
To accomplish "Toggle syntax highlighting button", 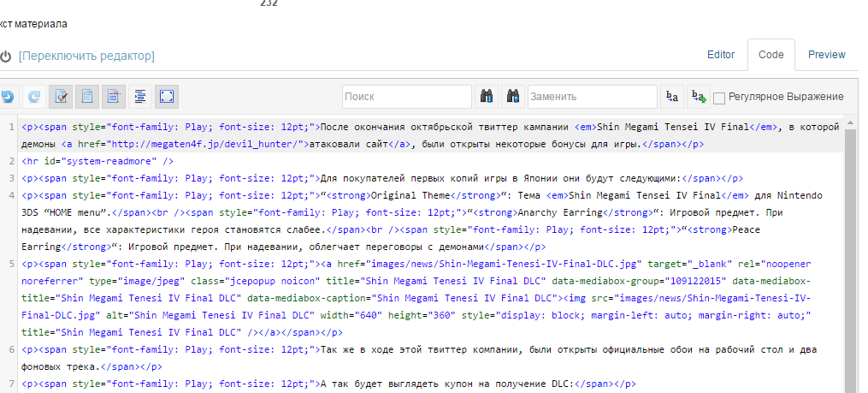I will click(x=61, y=97).
